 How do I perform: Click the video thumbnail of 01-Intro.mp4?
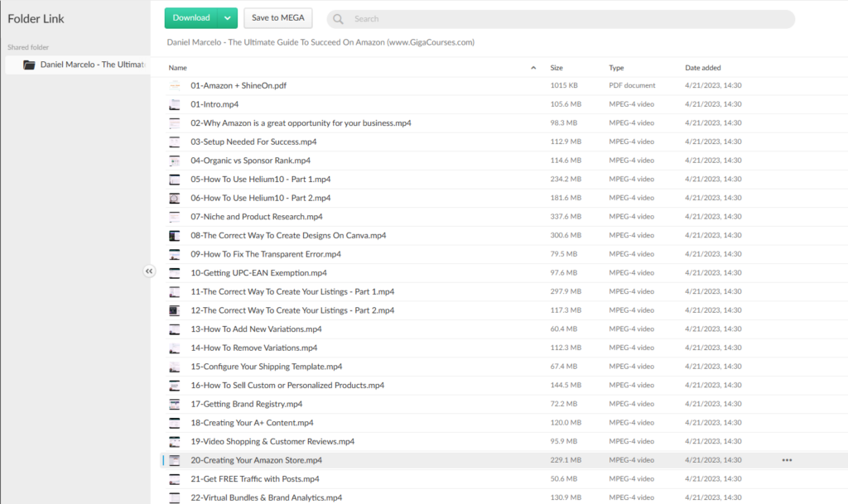[175, 104]
